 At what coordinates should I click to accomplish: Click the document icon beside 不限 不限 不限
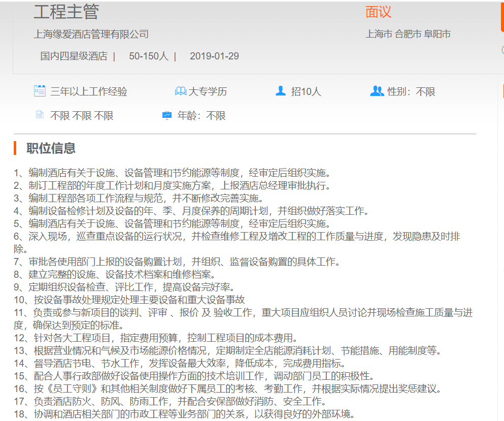(40, 115)
